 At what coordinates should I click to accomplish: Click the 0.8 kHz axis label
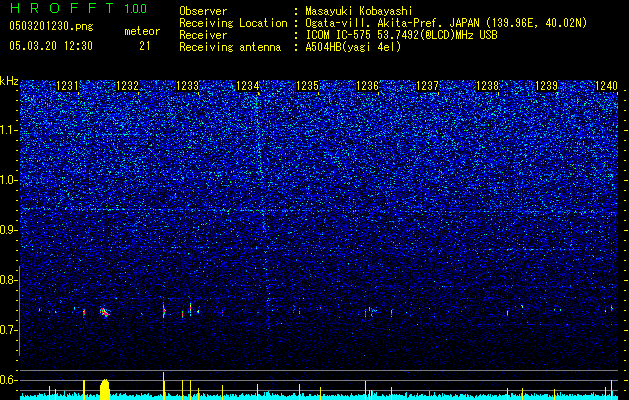9,280
